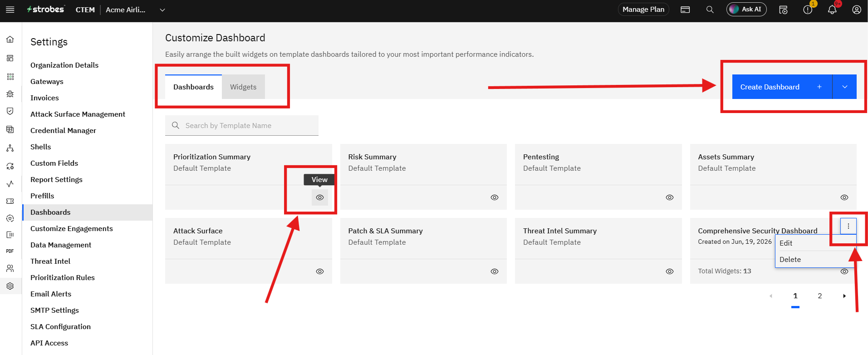Open the hierarchy tree icon in left rail
Viewport: 868px width, 355px height.
[x=10, y=148]
